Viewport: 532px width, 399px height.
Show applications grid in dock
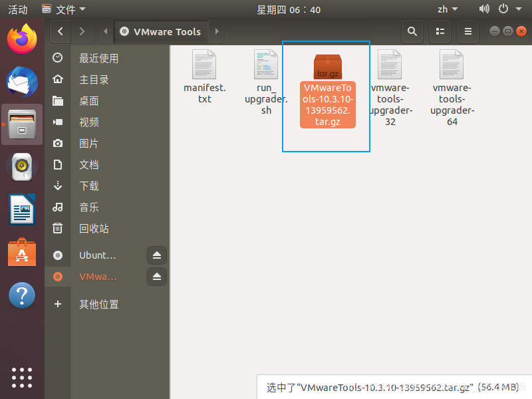tap(22, 378)
